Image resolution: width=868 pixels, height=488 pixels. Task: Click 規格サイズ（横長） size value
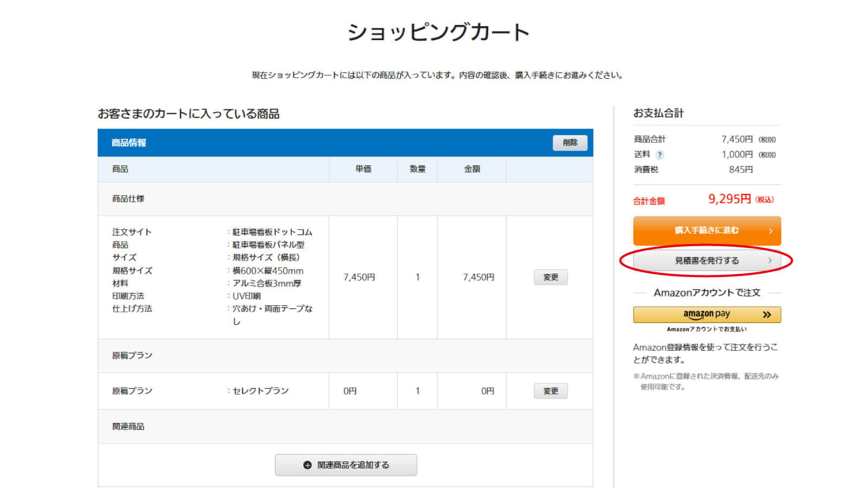(x=266, y=258)
